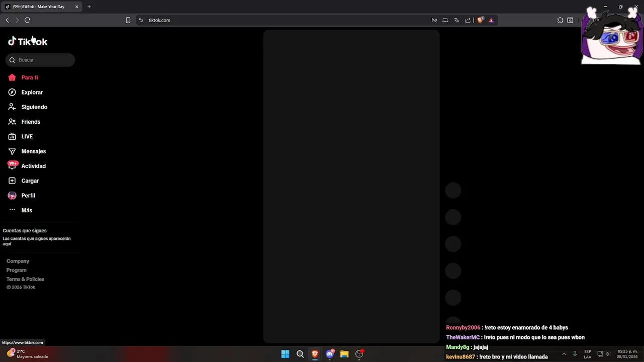Click the © 2026 TikTok text

tap(21, 287)
